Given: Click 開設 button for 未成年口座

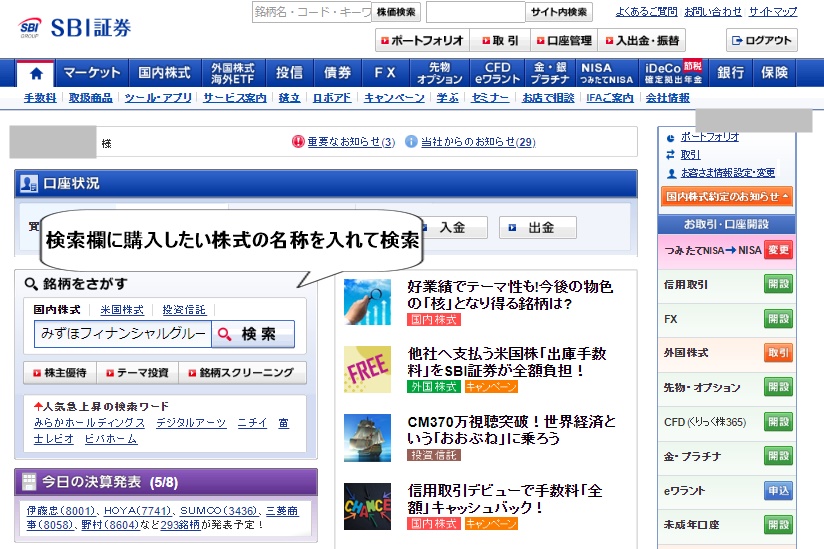Looking at the screenshot, I should [x=778, y=525].
